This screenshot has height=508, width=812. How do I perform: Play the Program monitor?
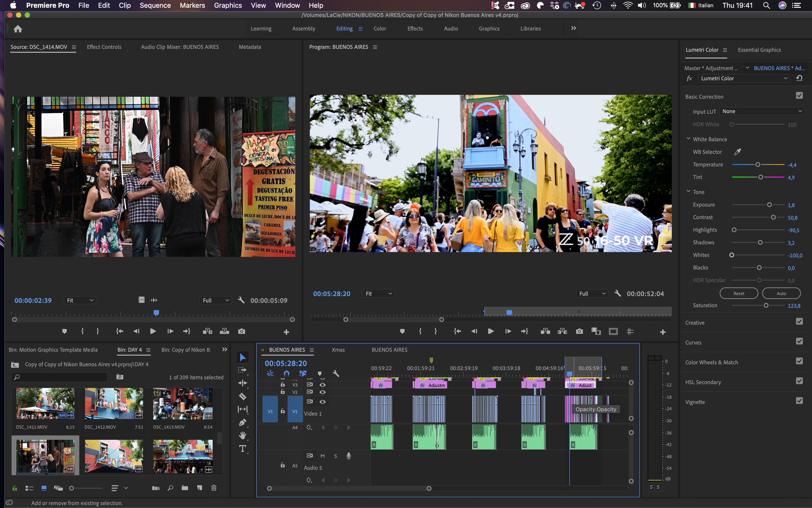(x=491, y=332)
